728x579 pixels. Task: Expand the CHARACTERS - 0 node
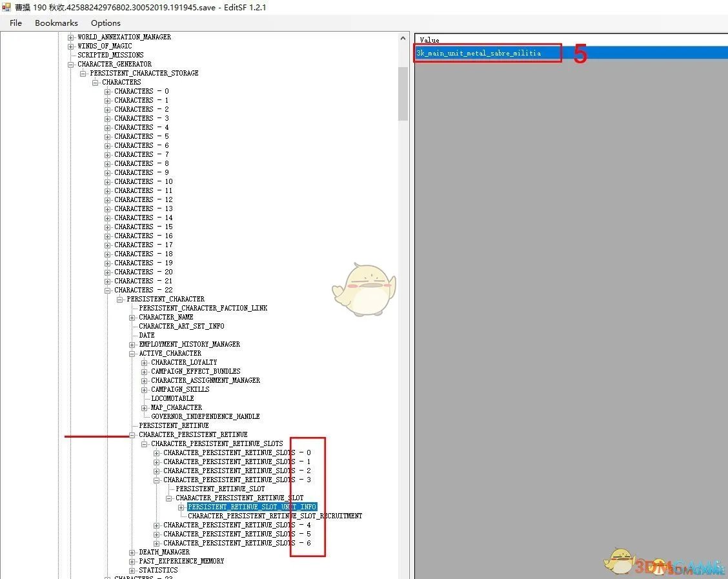108,91
